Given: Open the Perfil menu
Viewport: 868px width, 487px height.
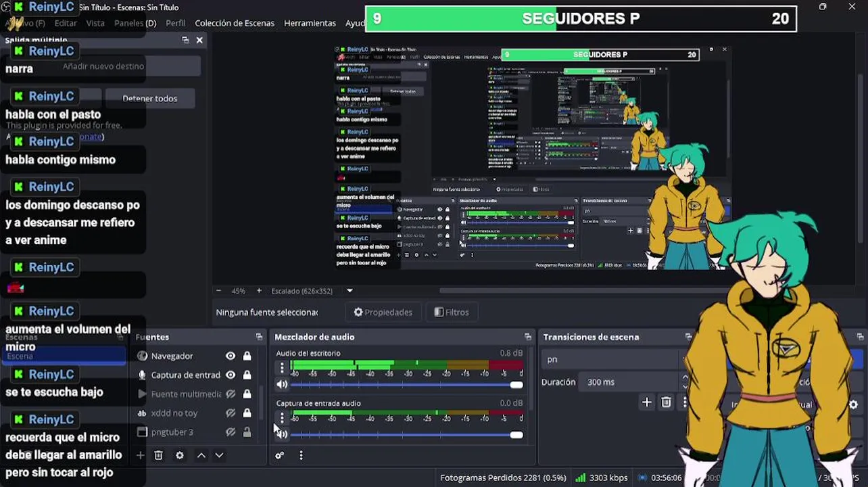Looking at the screenshot, I should tap(176, 23).
